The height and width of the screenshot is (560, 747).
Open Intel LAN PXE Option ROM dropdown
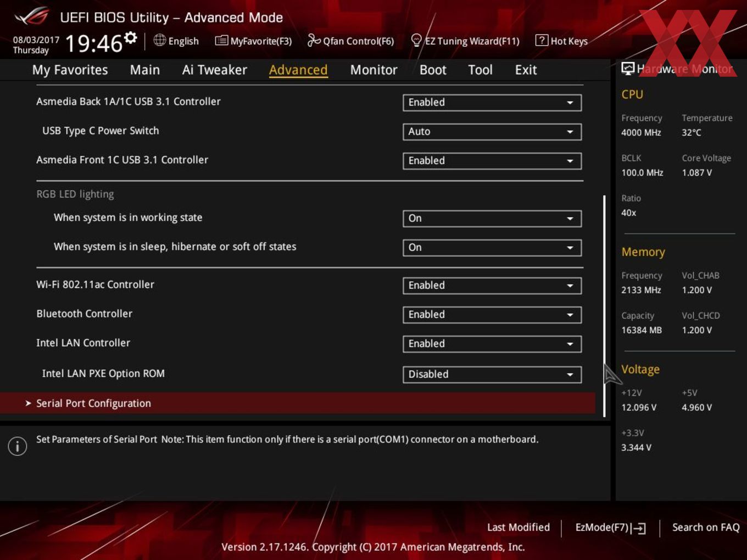pos(492,374)
